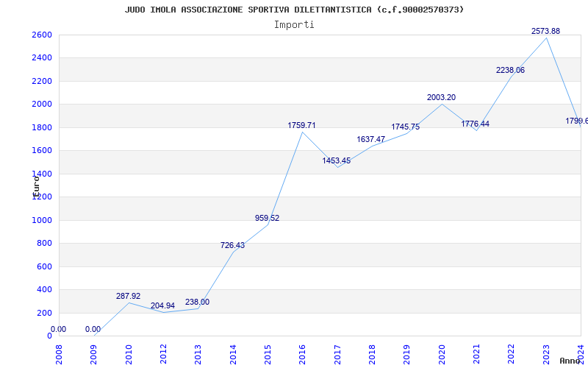The image size is (588, 368).
Task: Click the 2019 x-axis year label
Action: pos(407,355)
